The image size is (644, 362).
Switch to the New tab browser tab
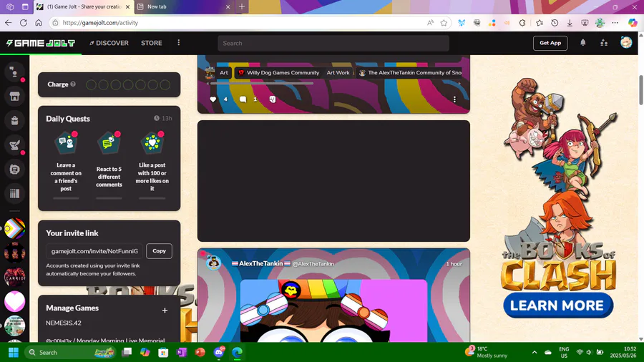[184, 6]
